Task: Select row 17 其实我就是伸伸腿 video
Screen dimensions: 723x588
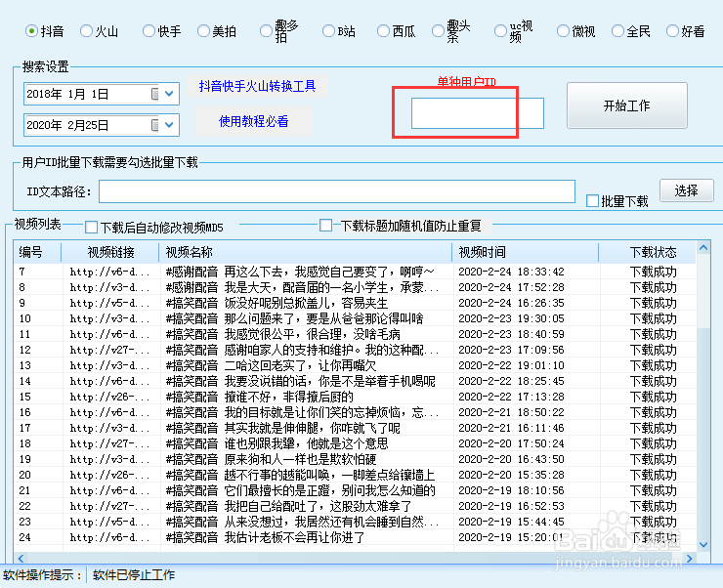Action: tap(355, 428)
